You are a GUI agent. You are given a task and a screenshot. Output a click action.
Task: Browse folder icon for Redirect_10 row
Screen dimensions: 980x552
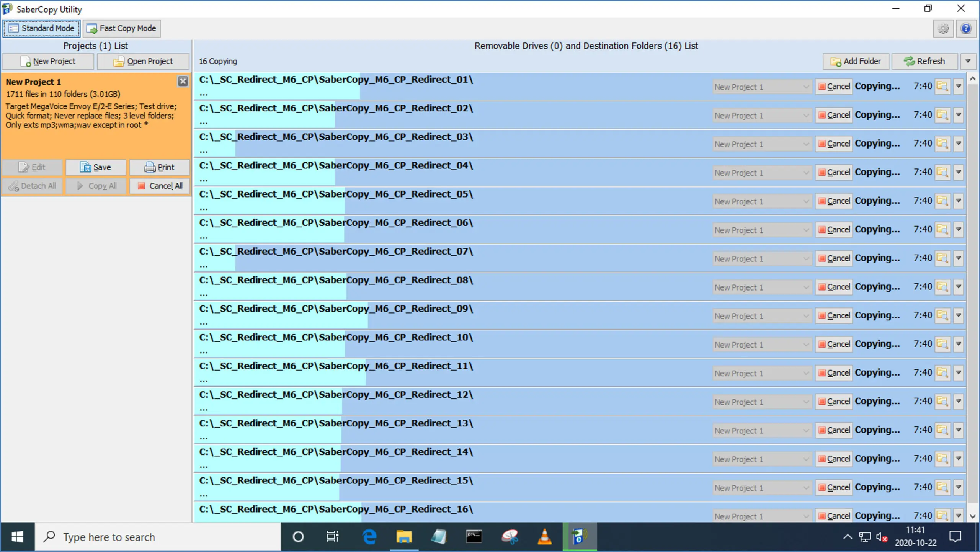point(943,344)
